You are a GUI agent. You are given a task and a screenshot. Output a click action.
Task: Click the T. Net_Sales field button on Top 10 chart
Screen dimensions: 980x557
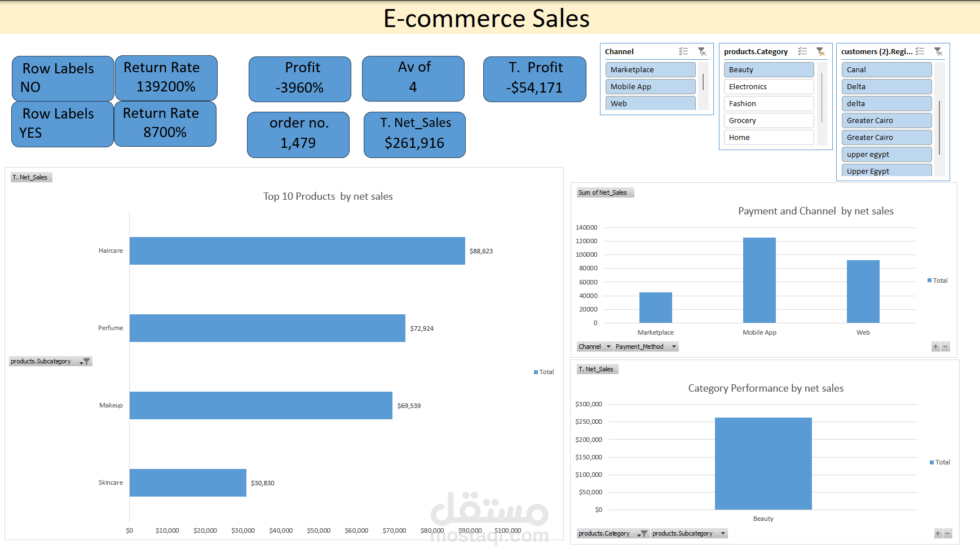click(31, 177)
